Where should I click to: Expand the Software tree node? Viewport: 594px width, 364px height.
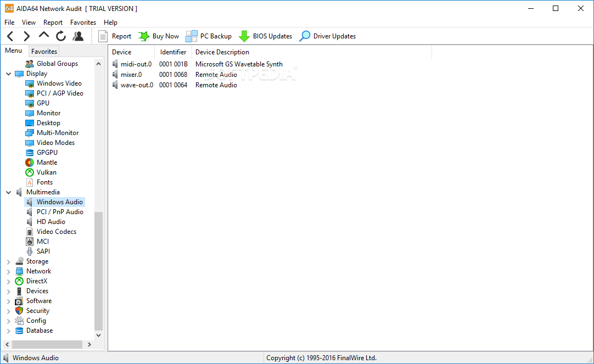(x=8, y=301)
